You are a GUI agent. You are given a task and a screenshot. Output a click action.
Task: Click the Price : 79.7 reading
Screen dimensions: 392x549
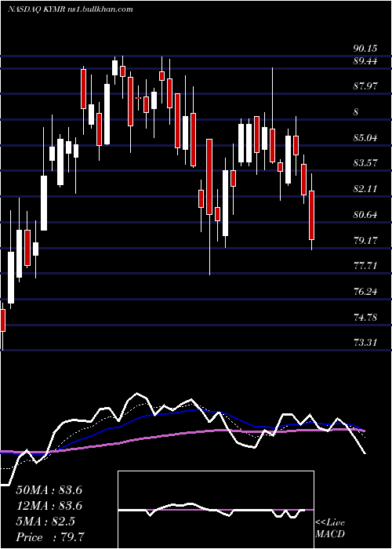click(50, 537)
